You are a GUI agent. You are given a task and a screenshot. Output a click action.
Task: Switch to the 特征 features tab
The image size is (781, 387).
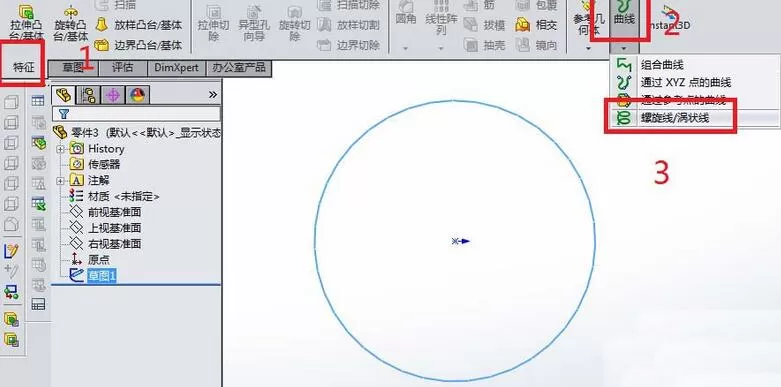[23, 67]
